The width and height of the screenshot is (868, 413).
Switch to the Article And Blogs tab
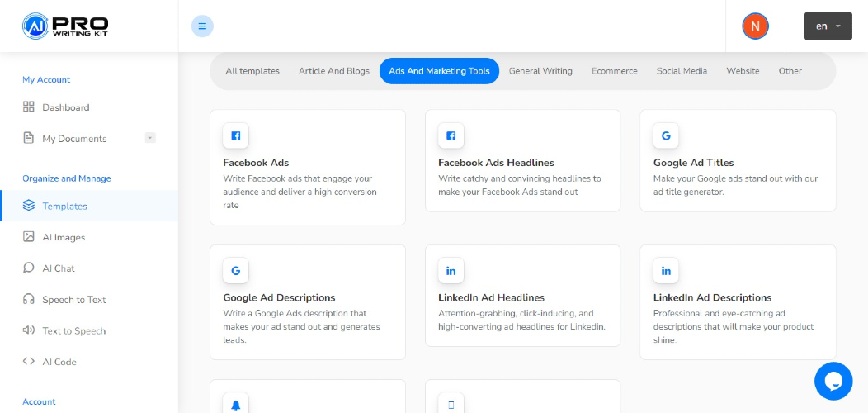tap(334, 71)
